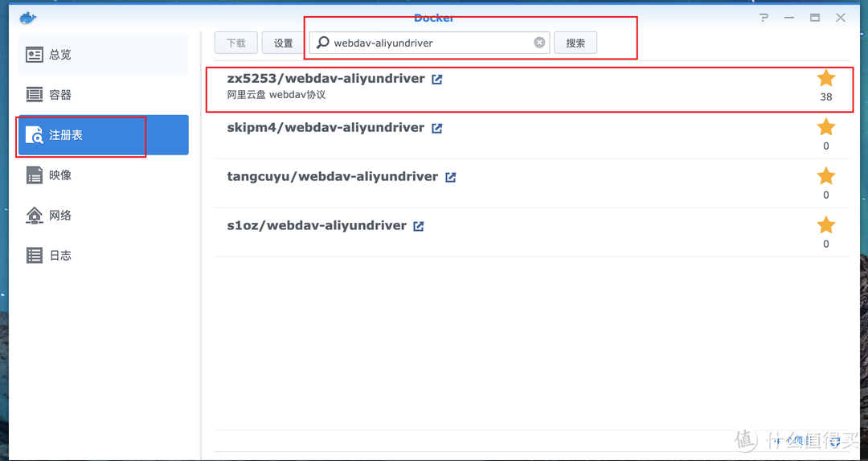
Task: Click the 阿里云盘 webdav协议 description text
Action: pos(276,95)
